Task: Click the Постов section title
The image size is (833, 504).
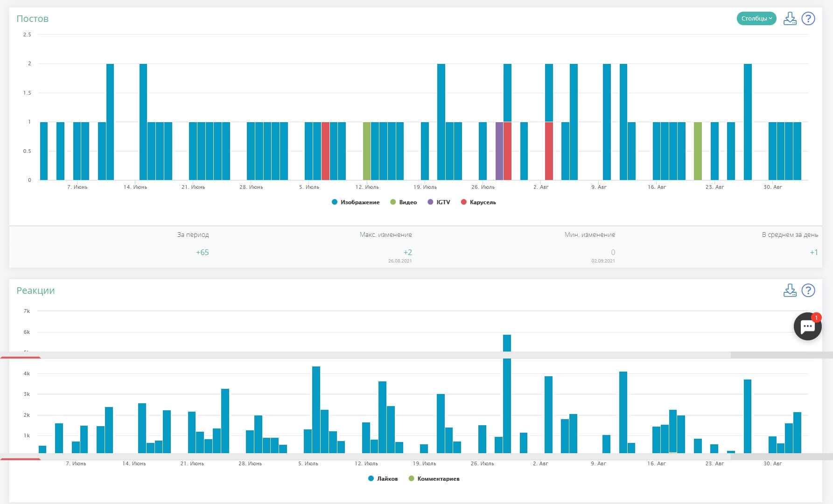Action: 33,19
